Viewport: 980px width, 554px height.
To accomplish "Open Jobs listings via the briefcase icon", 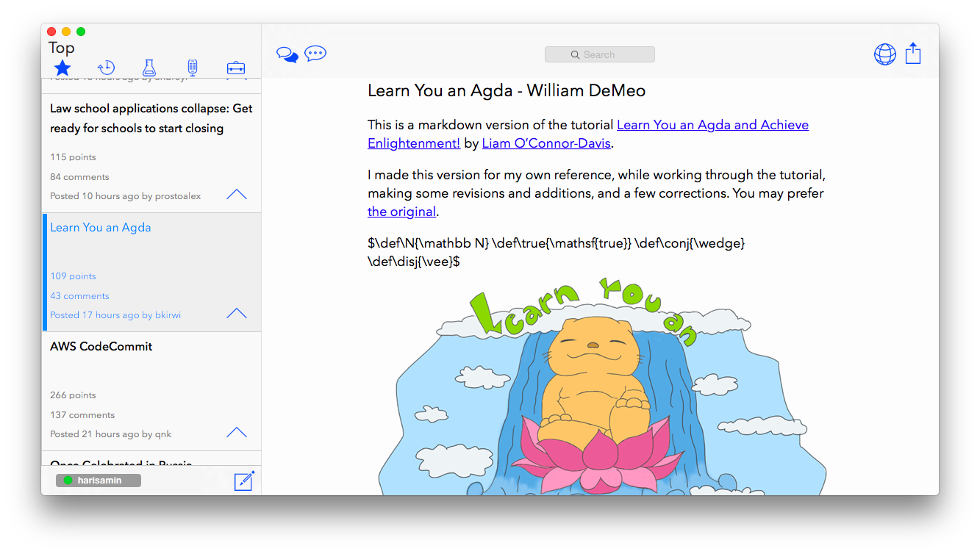I will coord(236,68).
